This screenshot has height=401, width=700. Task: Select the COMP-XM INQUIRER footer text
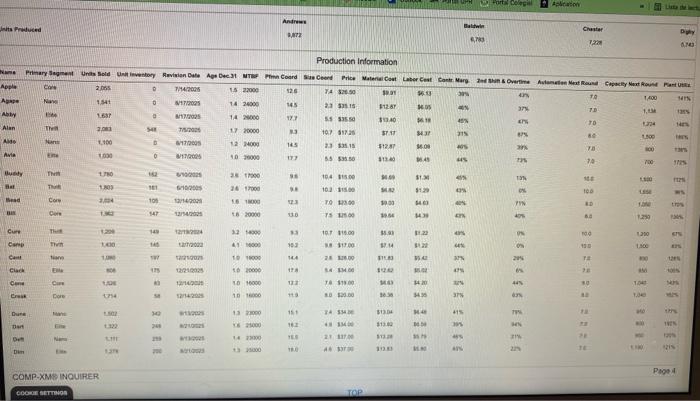pos(55,376)
